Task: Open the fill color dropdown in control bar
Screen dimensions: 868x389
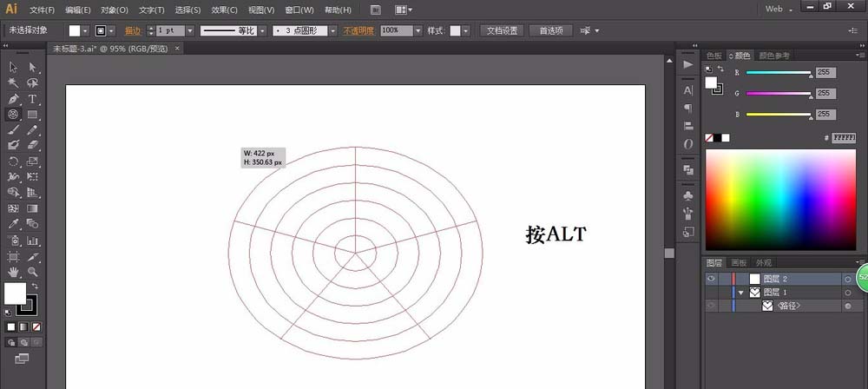Action: 85,30
